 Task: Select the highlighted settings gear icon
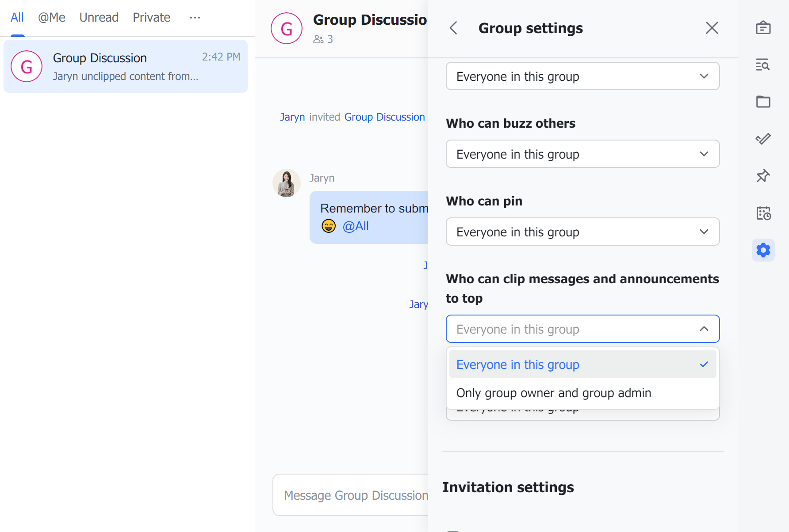pos(763,250)
